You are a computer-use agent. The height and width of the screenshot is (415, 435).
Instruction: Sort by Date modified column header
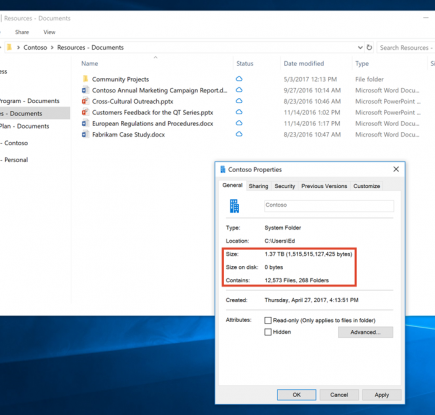[304, 63]
